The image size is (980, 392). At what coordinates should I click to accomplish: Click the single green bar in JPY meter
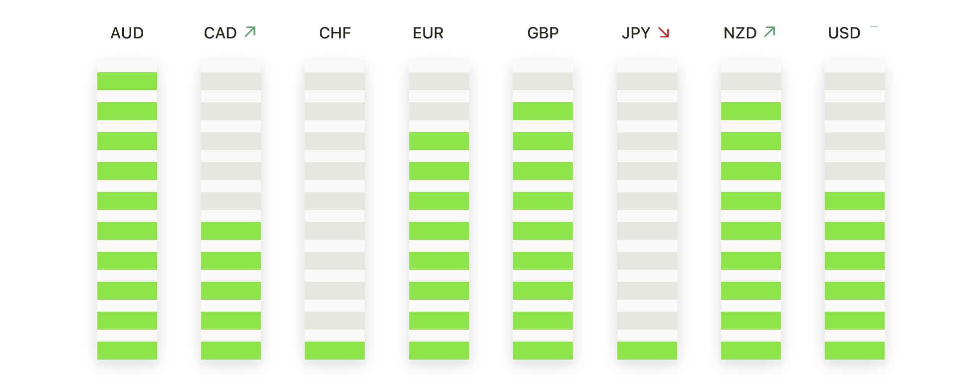(647, 351)
